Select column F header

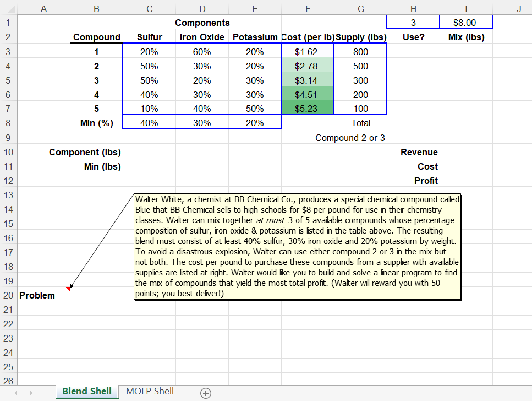point(308,9)
